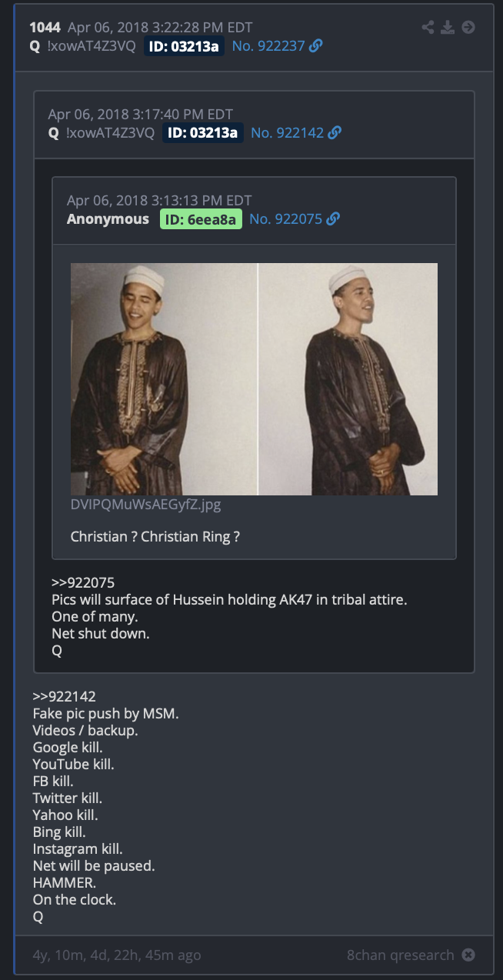Click the X icon beside 8chan qresearch

[x=468, y=955]
